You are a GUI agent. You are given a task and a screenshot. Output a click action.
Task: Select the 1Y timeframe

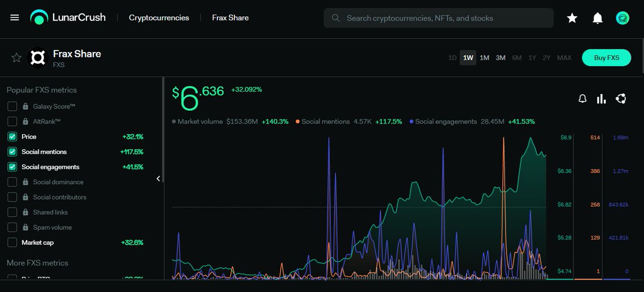click(532, 58)
